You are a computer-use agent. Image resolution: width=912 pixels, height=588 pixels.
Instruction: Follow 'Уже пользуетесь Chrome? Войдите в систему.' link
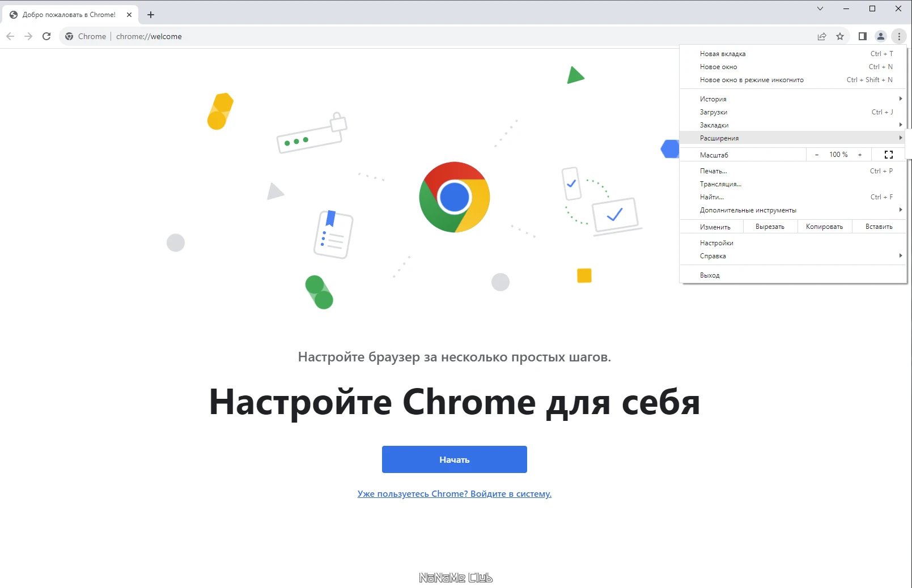pos(455,494)
